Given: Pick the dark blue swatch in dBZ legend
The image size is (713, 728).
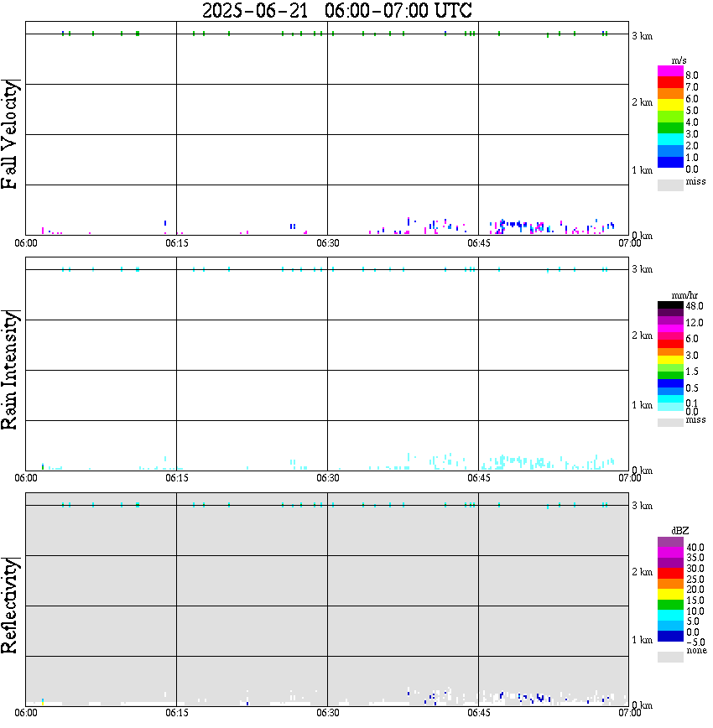Looking at the screenshot, I should pos(670,636).
